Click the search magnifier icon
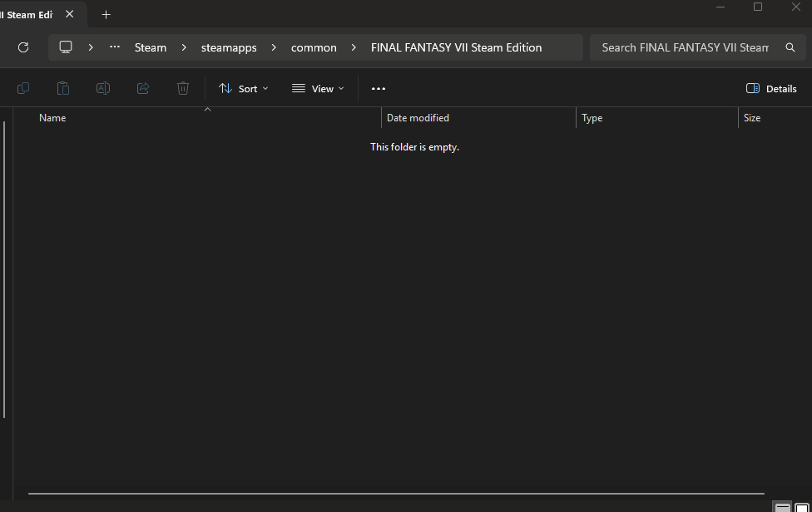The image size is (812, 512). click(790, 47)
